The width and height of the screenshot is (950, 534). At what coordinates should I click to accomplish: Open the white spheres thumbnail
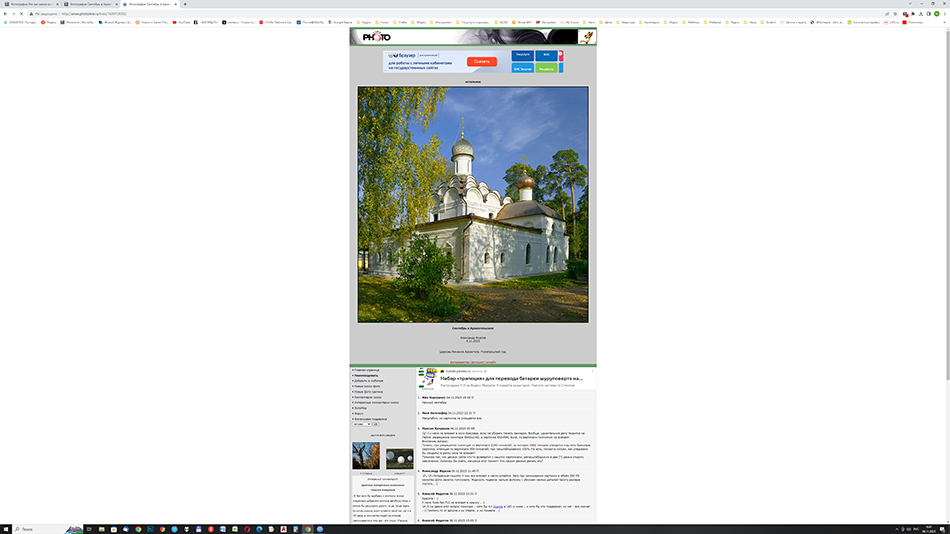399,459
